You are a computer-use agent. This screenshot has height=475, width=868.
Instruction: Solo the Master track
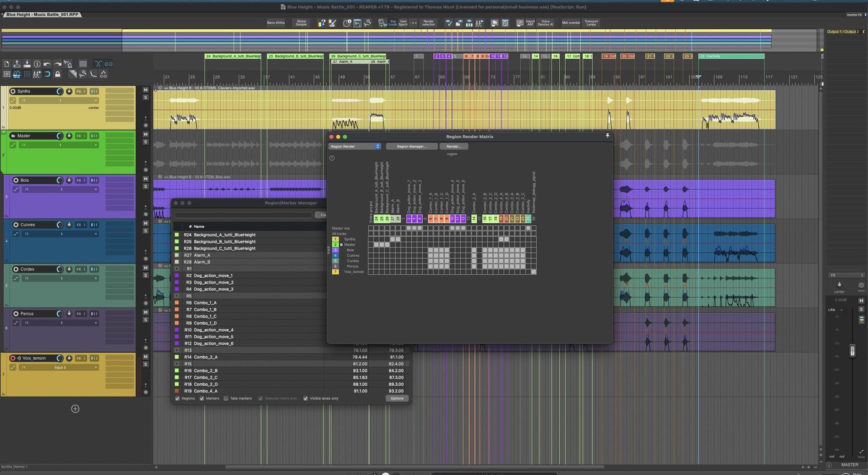coord(146,142)
